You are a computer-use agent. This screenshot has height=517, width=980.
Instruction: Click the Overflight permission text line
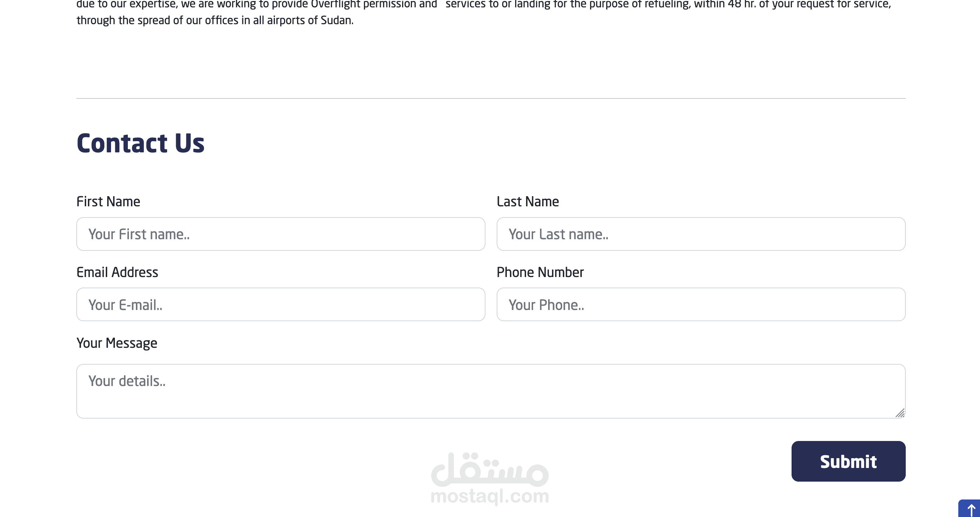point(256,5)
